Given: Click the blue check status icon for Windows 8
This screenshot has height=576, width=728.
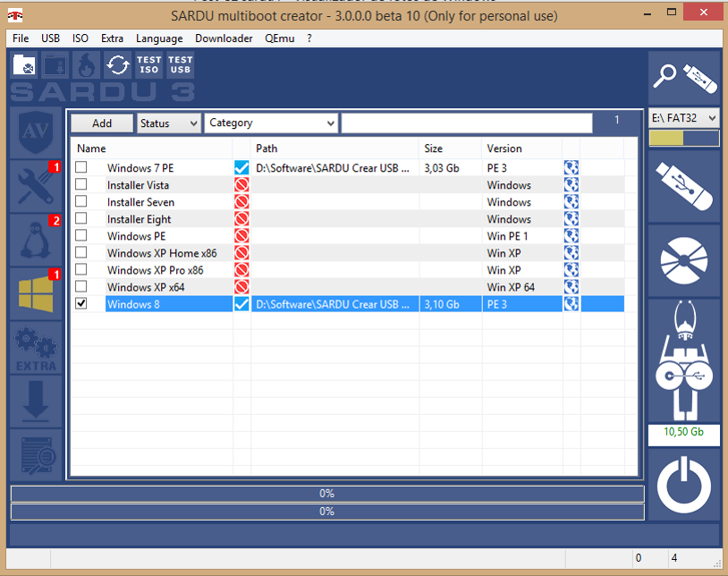Looking at the screenshot, I should pyautogui.click(x=241, y=304).
